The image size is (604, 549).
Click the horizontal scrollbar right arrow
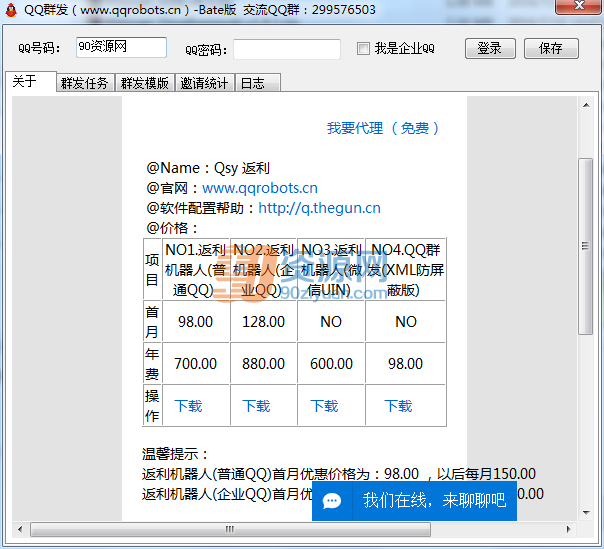click(569, 529)
